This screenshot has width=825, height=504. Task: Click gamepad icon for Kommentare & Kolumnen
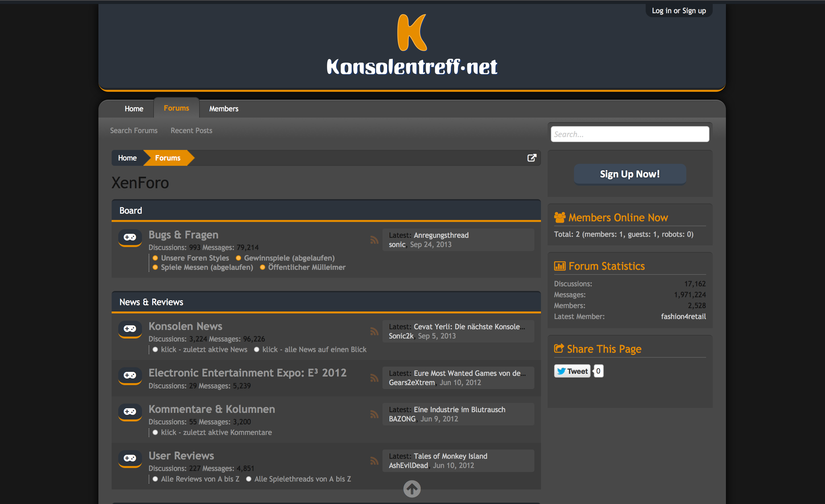(x=130, y=412)
